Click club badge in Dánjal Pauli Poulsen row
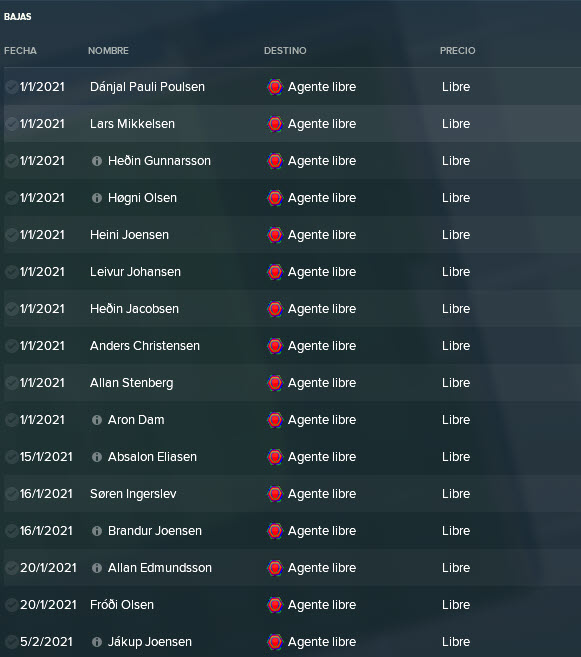Image resolution: width=581 pixels, height=657 pixels. [x=275, y=87]
